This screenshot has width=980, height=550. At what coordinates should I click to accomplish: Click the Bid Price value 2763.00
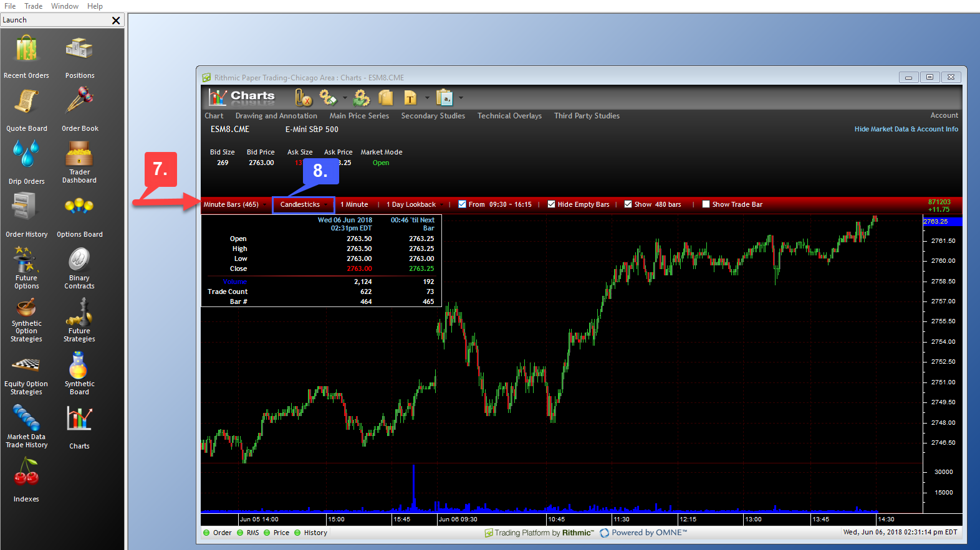pos(261,163)
